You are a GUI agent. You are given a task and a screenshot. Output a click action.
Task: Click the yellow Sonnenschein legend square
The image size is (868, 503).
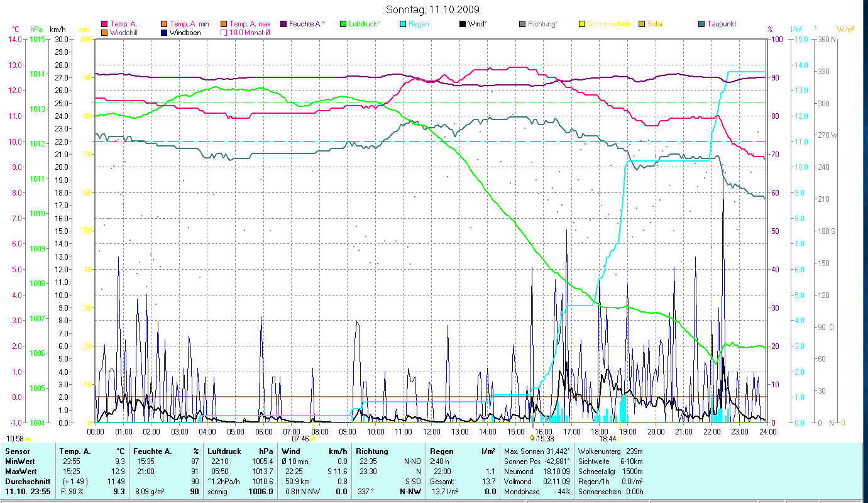[x=582, y=24]
